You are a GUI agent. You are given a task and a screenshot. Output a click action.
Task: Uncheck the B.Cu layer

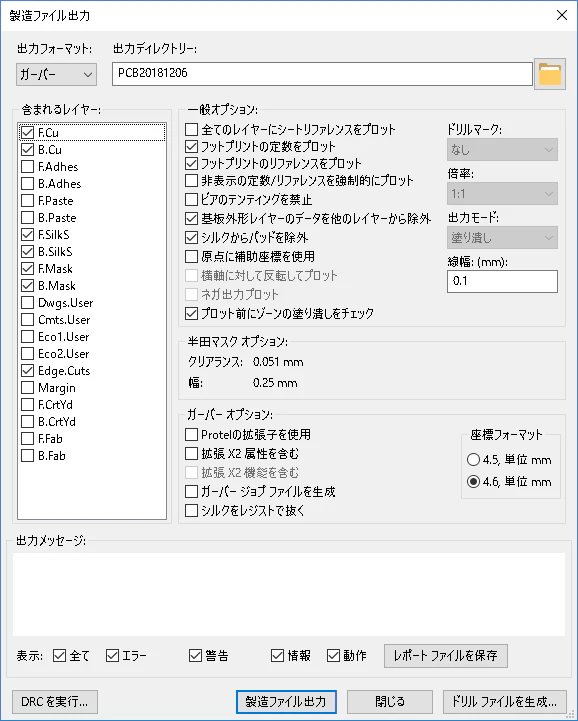tap(28, 149)
